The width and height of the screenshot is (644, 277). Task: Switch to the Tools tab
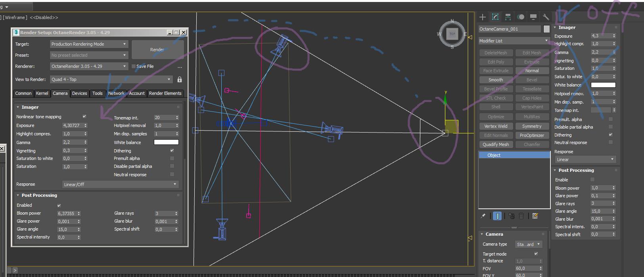tap(98, 94)
